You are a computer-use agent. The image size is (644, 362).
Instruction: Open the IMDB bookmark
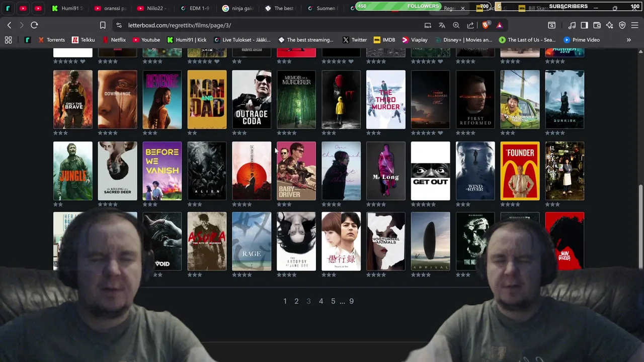[x=384, y=40]
